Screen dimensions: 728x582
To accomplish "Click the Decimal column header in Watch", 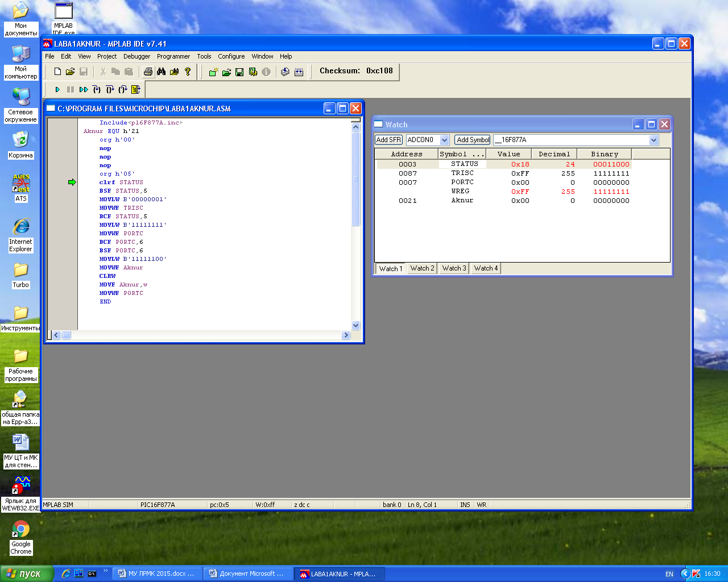I will click(x=554, y=154).
